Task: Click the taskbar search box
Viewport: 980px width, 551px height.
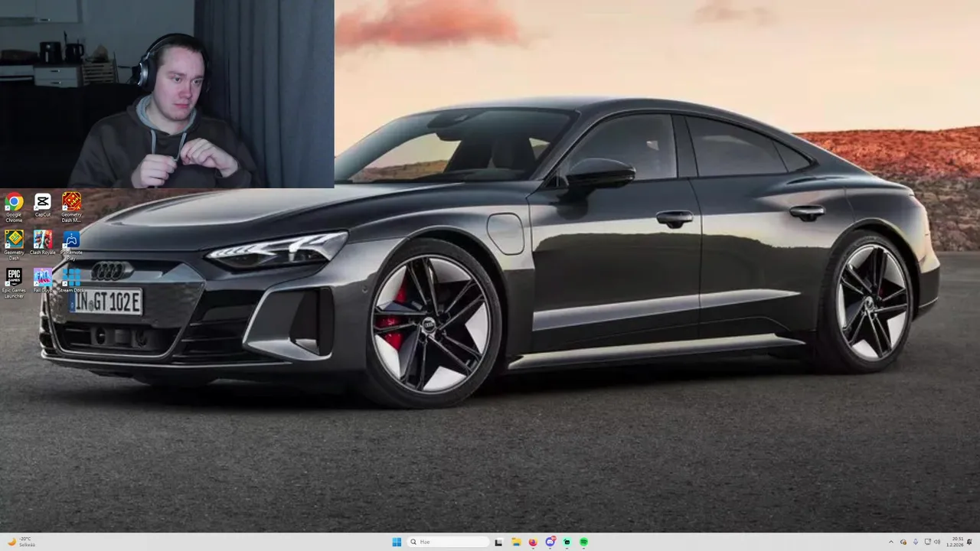Action: pos(448,542)
